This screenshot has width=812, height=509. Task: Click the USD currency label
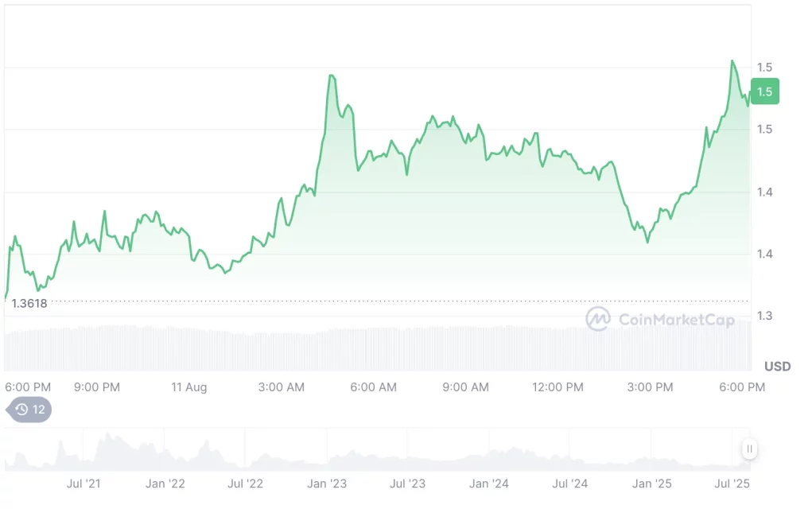[777, 367]
